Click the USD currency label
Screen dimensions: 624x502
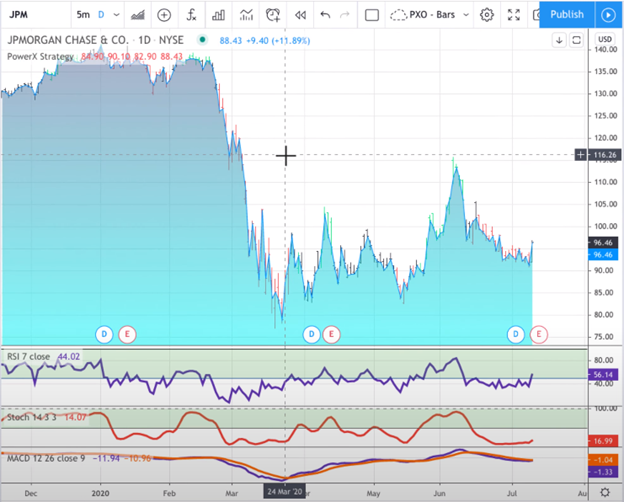pos(604,39)
